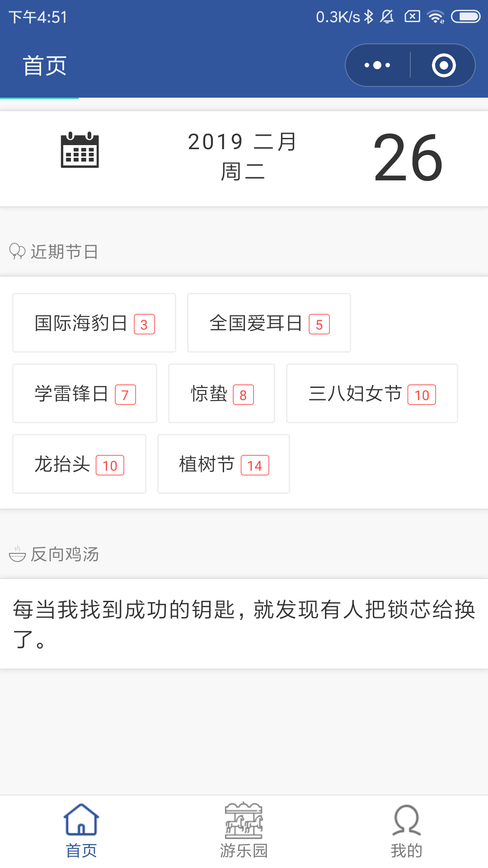The width and height of the screenshot is (488, 868).
Task: Click the balloon icon beside 近期节日
Action: [17, 251]
